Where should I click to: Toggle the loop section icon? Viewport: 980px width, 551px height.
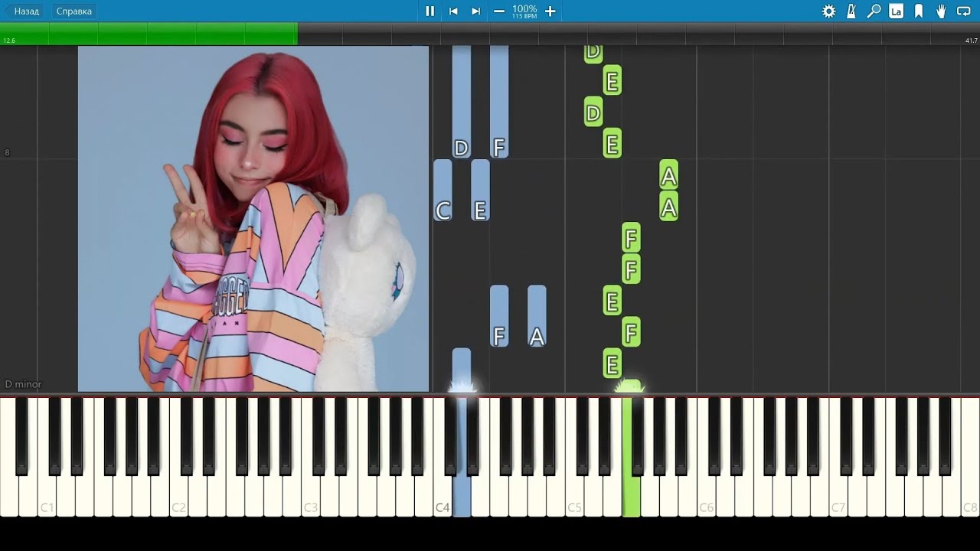[x=964, y=11]
